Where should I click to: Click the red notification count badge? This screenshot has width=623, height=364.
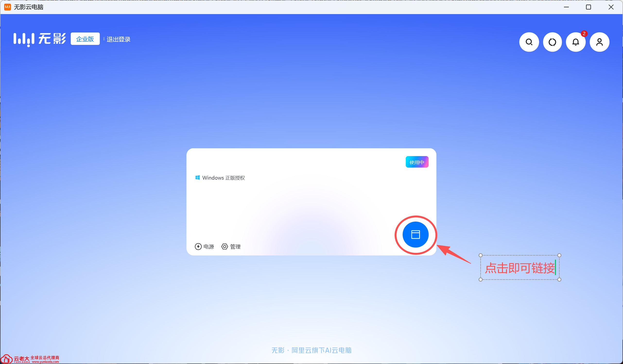pos(584,33)
